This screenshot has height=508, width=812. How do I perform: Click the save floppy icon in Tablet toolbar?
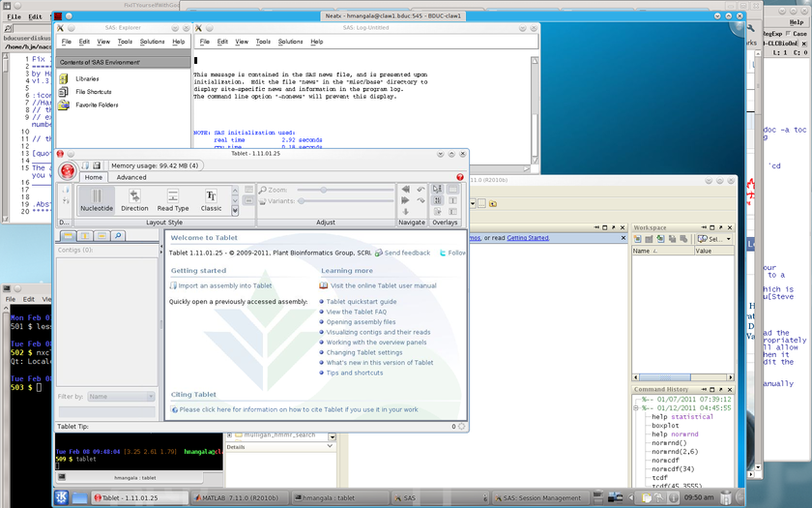tap(97, 165)
